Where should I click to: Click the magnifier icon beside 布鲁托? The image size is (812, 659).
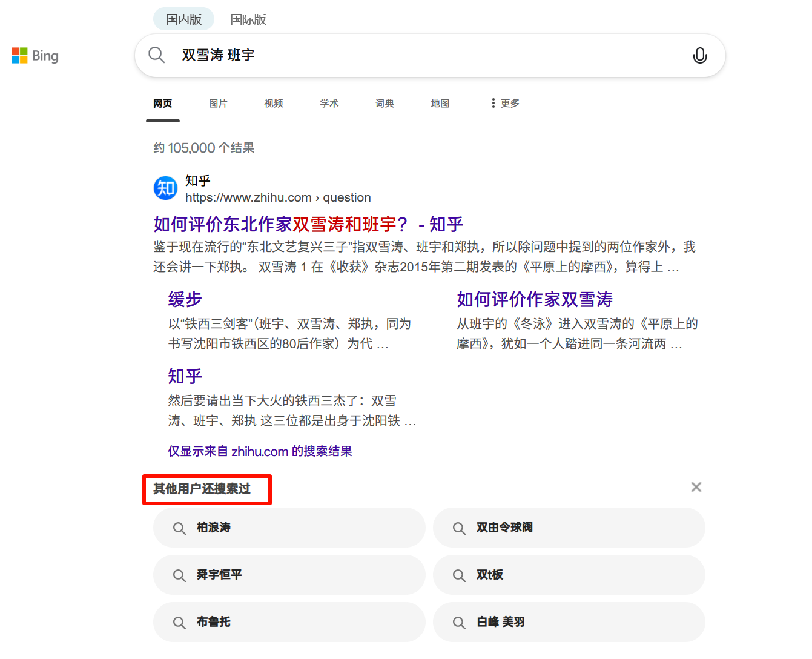[179, 623]
